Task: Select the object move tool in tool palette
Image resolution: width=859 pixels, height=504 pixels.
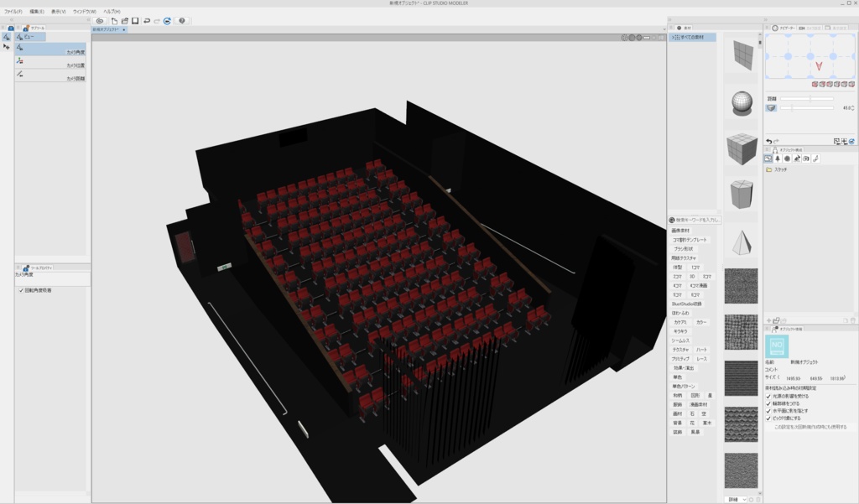Action: [6, 47]
